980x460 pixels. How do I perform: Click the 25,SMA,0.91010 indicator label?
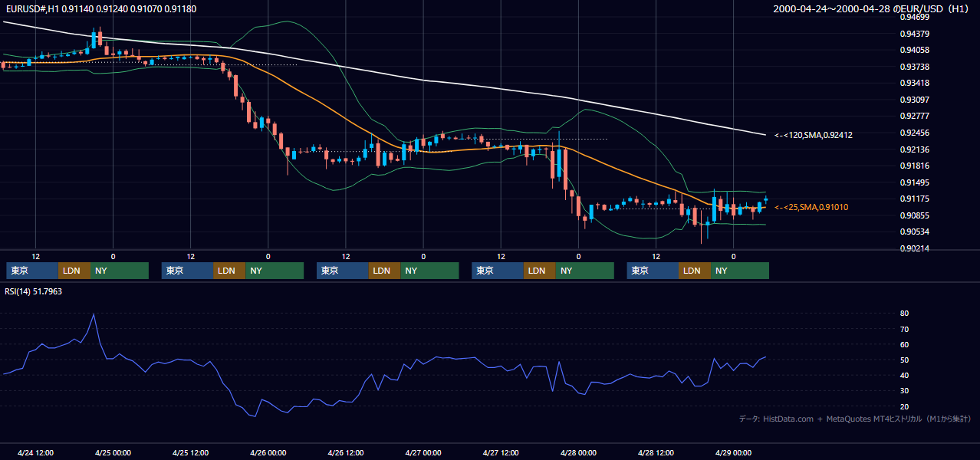coord(811,207)
